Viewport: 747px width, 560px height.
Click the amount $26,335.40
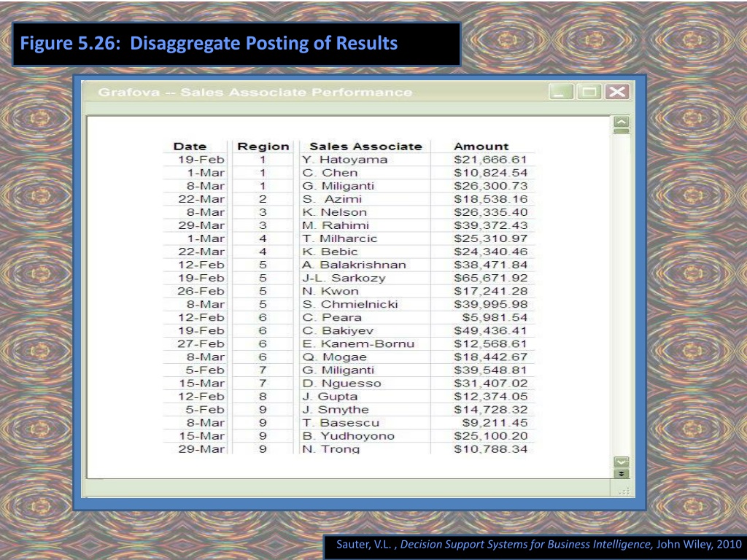(x=490, y=212)
